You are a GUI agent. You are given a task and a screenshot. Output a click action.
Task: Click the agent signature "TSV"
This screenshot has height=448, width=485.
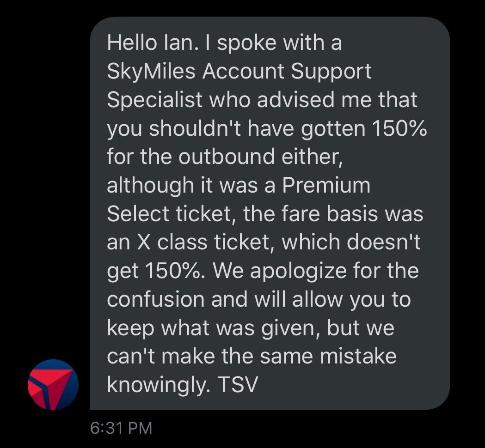(238, 385)
